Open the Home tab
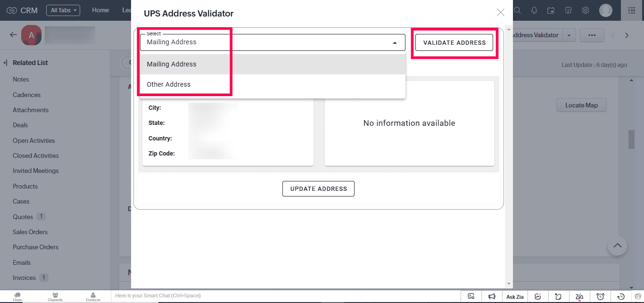 tap(100, 10)
